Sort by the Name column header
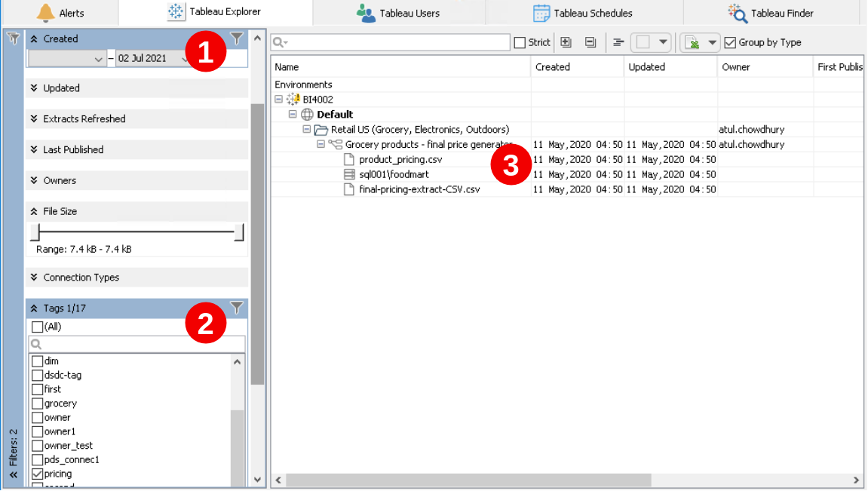868x491 pixels. point(400,67)
